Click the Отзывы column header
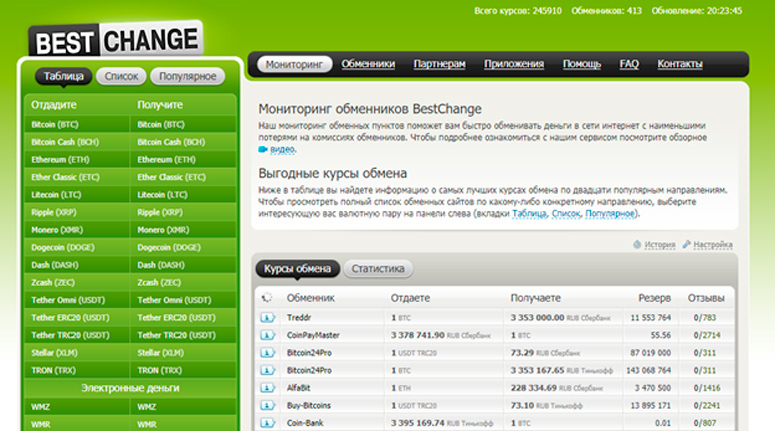 click(x=706, y=298)
